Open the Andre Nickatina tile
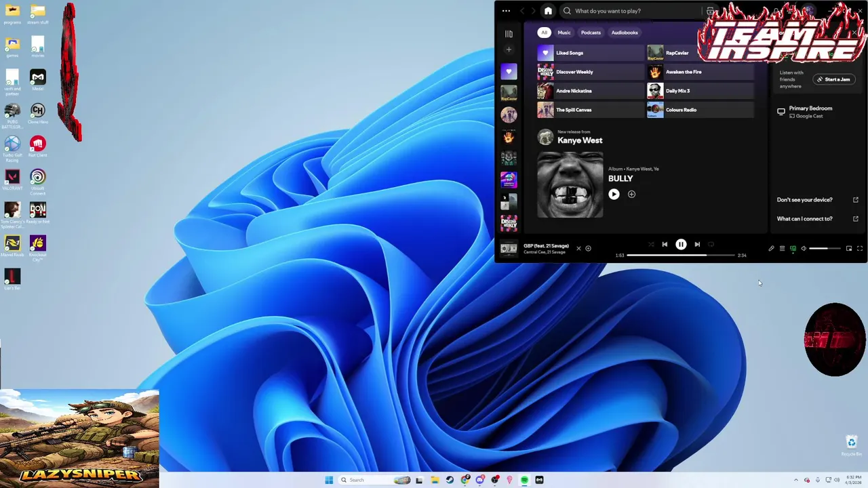 tap(590, 91)
